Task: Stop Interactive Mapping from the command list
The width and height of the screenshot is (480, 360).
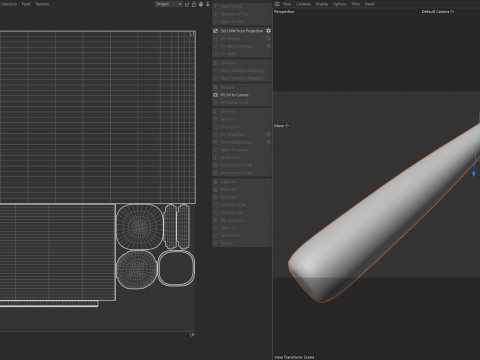Action: [x=242, y=78]
